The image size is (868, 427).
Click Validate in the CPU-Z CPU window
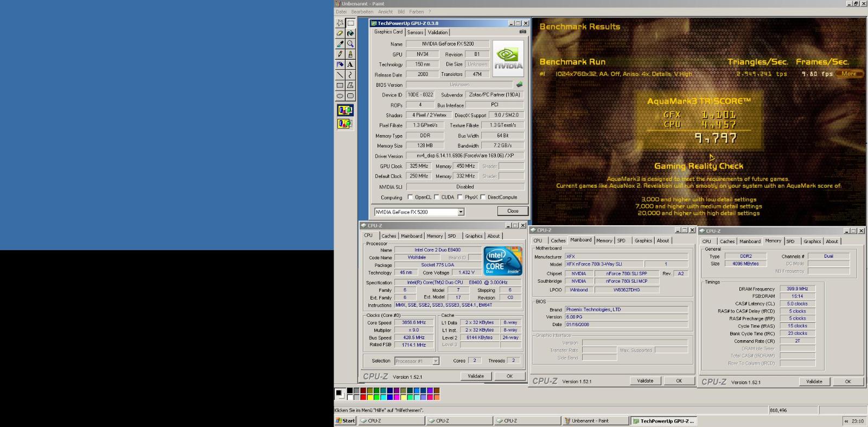pyautogui.click(x=476, y=376)
